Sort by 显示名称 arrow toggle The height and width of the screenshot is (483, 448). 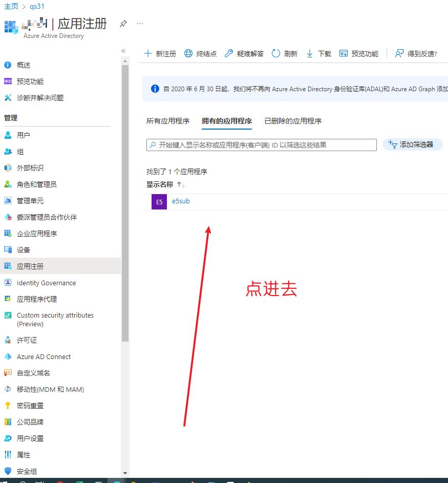point(181,184)
